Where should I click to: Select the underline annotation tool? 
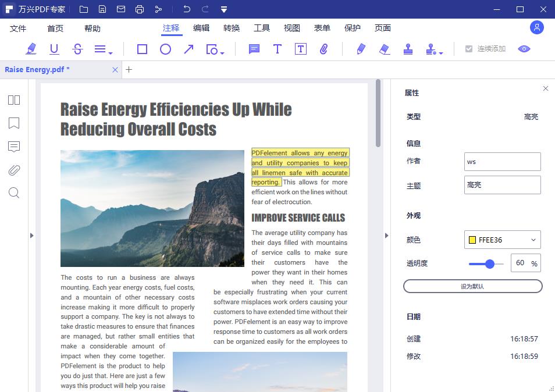pyautogui.click(x=54, y=49)
